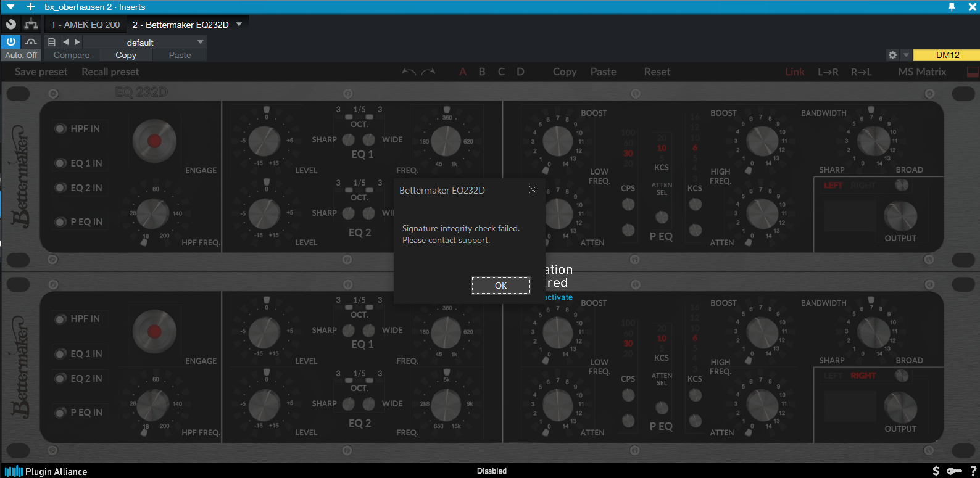This screenshot has height=478, width=980.
Task: Click the blue activate link
Action: pyautogui.click(x=559, y=297)
